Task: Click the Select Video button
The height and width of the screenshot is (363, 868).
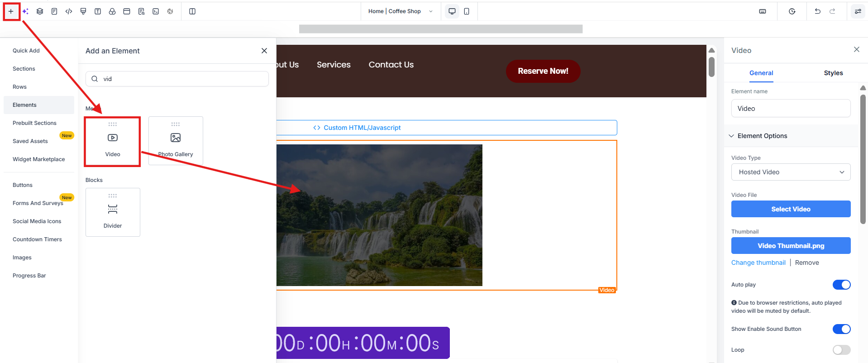Action: [x=791, y=209]
